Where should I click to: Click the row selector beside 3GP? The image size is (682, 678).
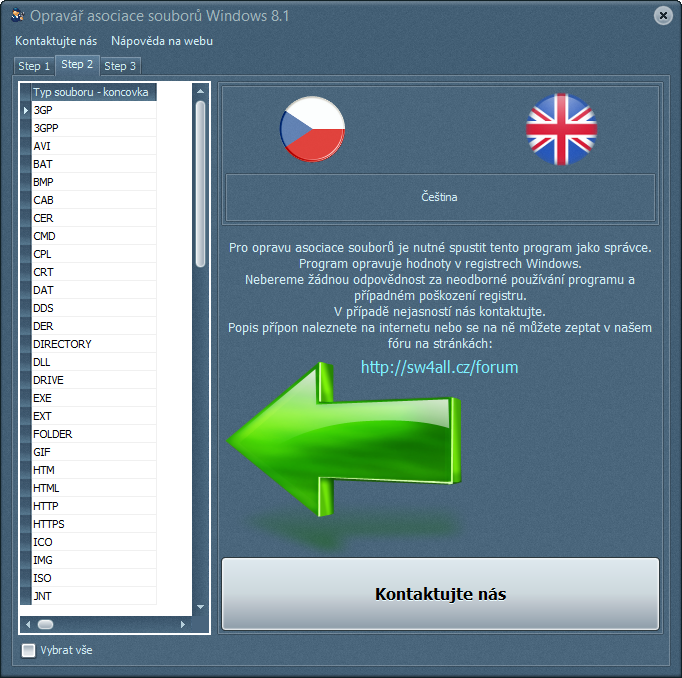point(26,110)
